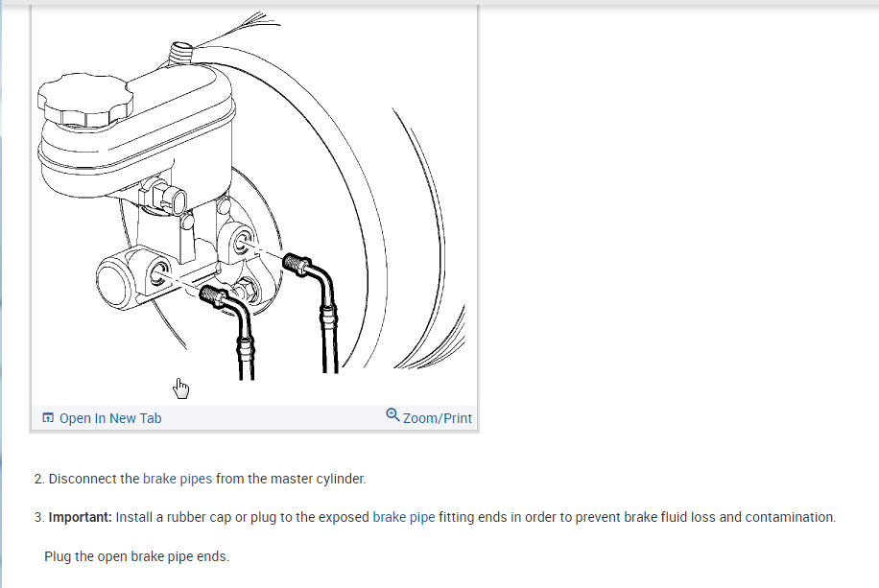The height and width of the screenshot is (588, 879).
Task: Select the Zoom/Print text link
Action: pos(437,418)
